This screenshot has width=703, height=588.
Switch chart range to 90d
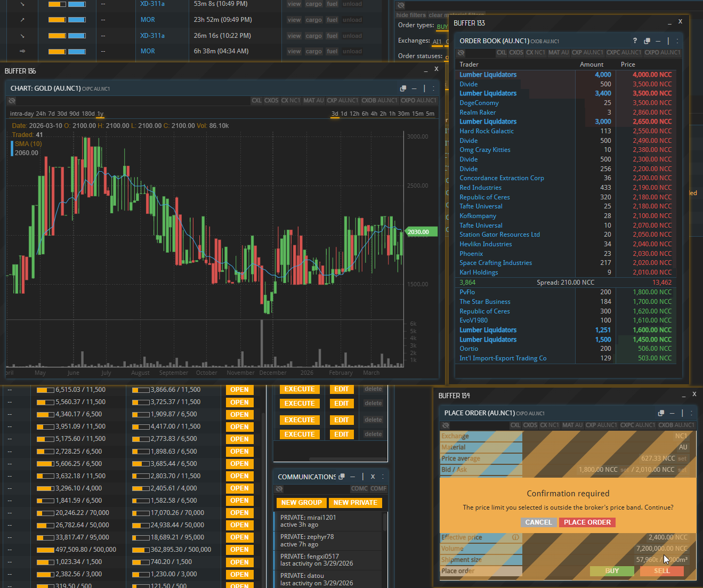pos(75,114)
